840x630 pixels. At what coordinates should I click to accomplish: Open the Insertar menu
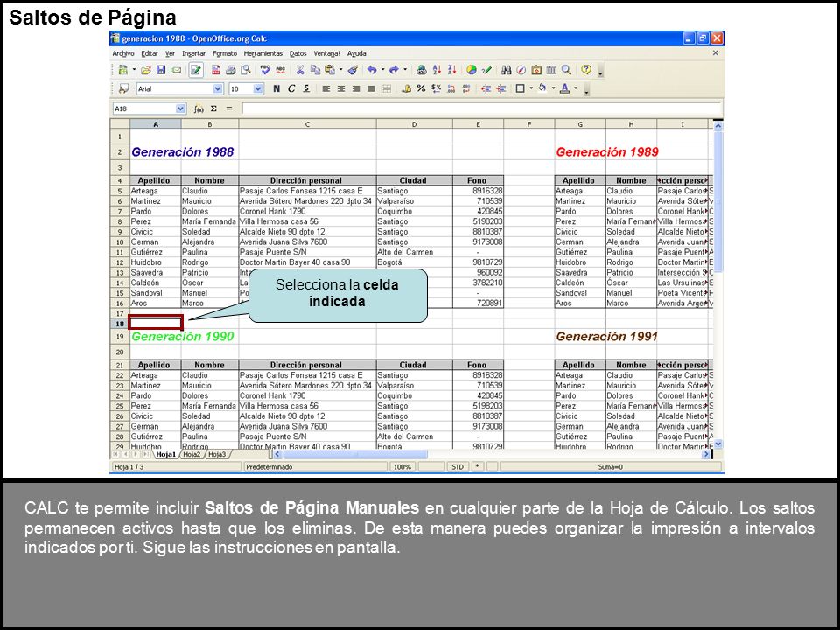click(193, 53)
